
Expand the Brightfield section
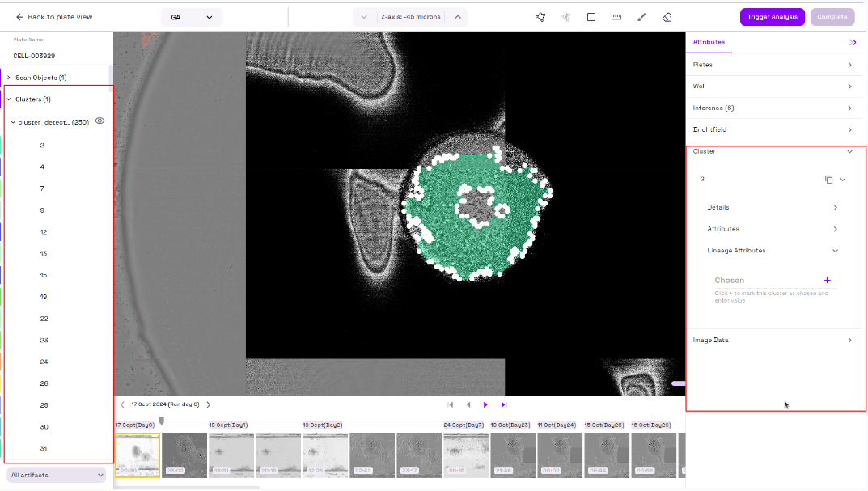pyautogui.click(x=773, y=129)
